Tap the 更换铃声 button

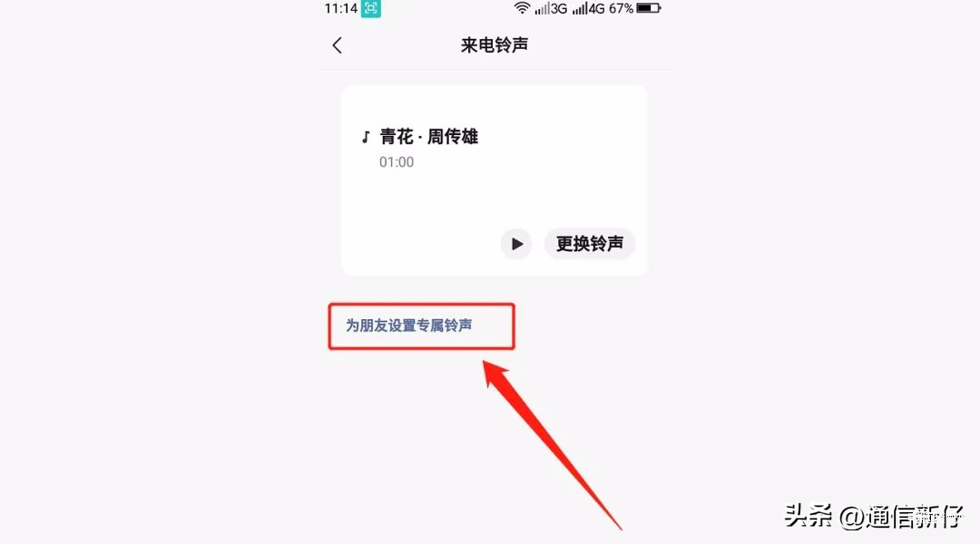(590, 244)
